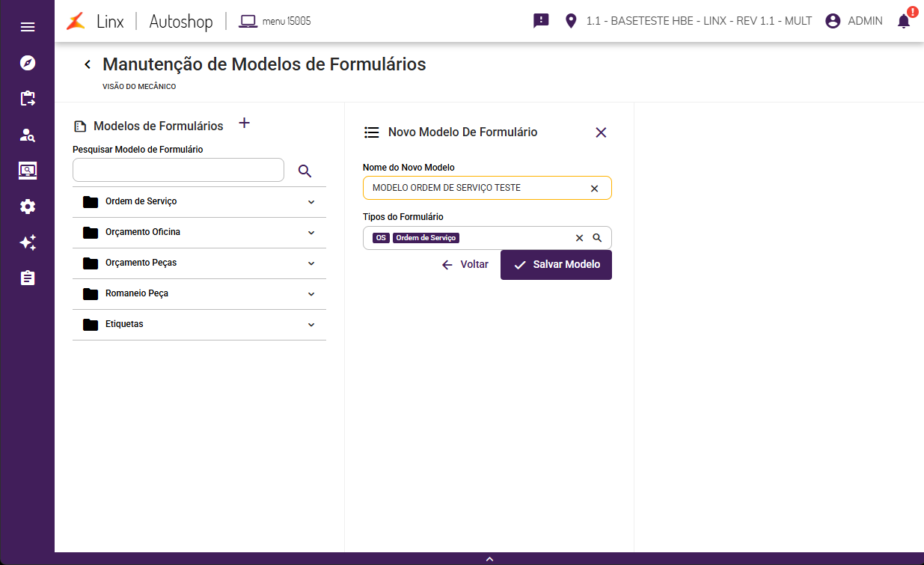This screenshot has height=565, width=924.
Task: Focus the Pesquisar Modelo de Formulário field
Action: (x=178, y=170)
